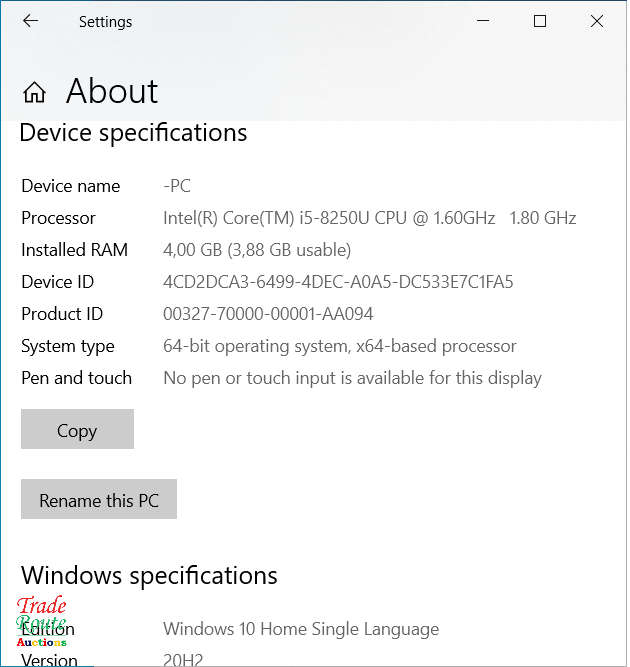This screenshot has height=667, width=630.
Task: Select the Product ID value
Action: 268,314
